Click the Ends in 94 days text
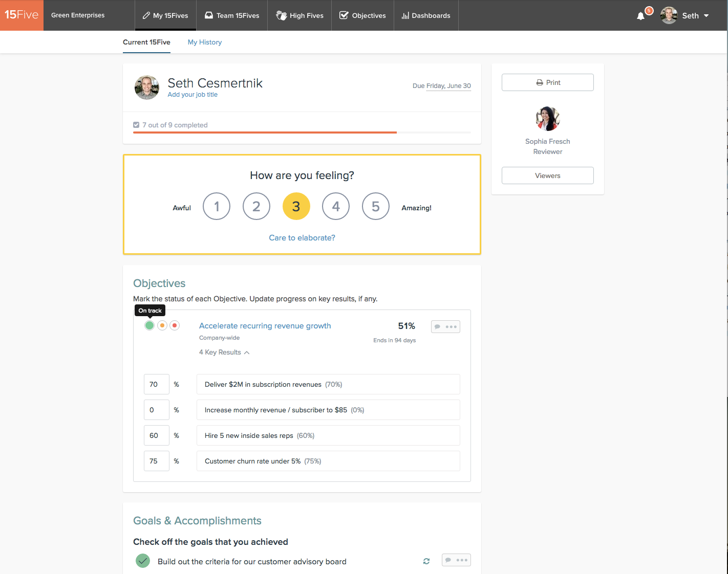The height and width of the screenshot is (574, 728). [395, 340]
